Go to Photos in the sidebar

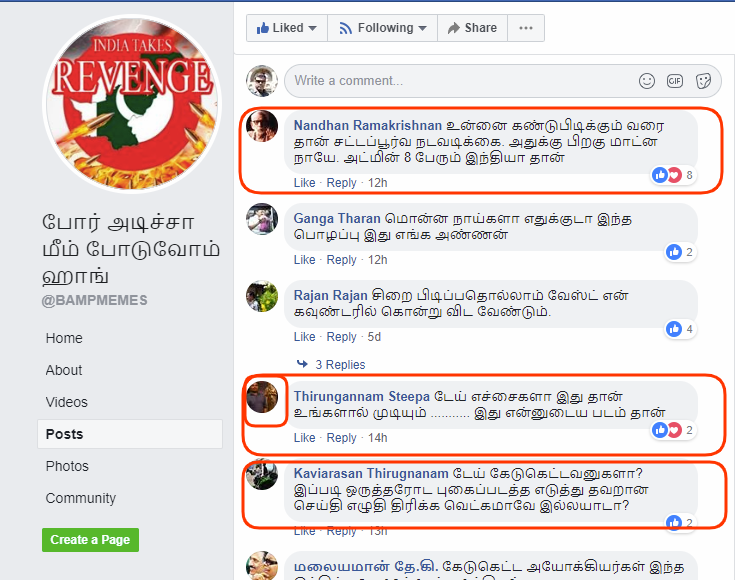pos(67,466)
